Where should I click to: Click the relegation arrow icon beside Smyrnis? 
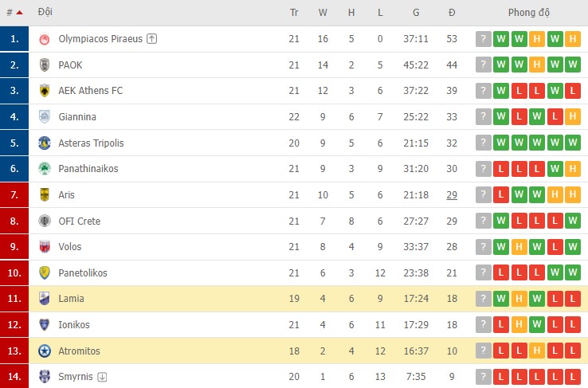[x=101, y=377]
